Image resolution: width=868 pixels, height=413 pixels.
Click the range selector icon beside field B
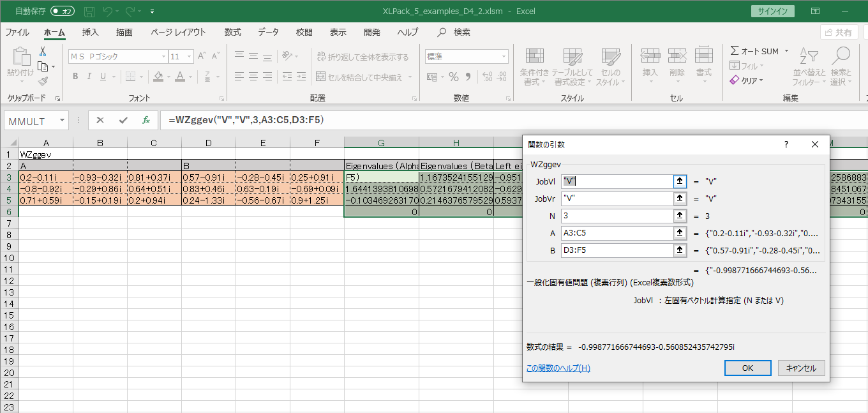tap(680, 250)
